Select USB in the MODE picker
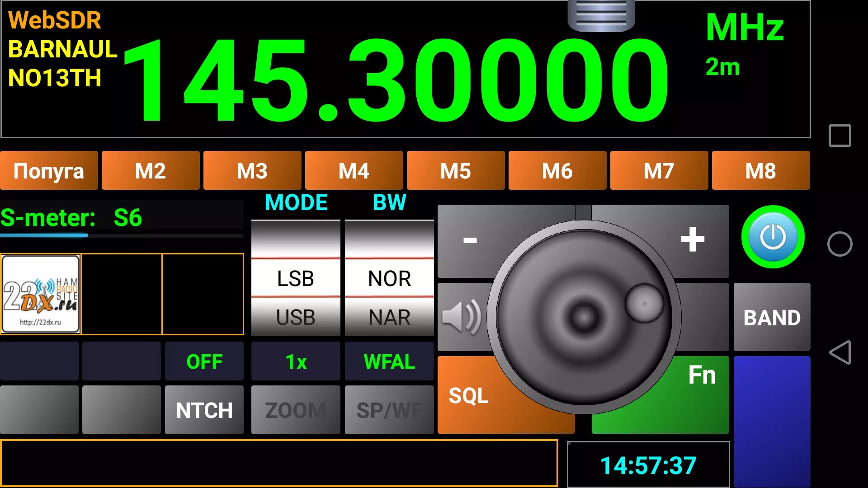 (296, 317)
